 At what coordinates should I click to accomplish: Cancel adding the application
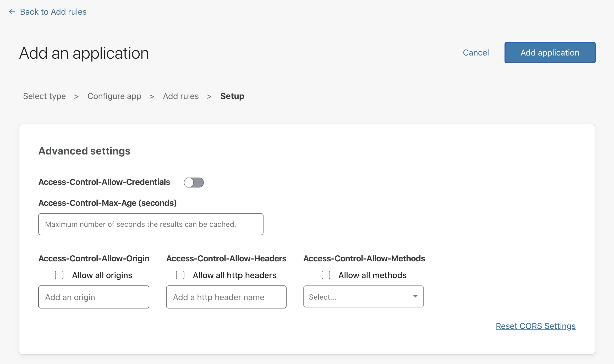point(476,53)
